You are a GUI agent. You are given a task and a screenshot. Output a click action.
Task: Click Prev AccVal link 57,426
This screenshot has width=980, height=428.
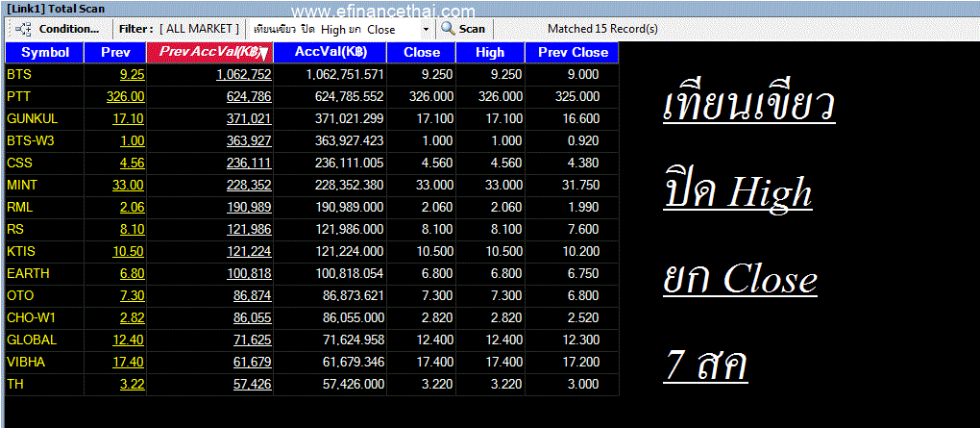click(253, 384)
